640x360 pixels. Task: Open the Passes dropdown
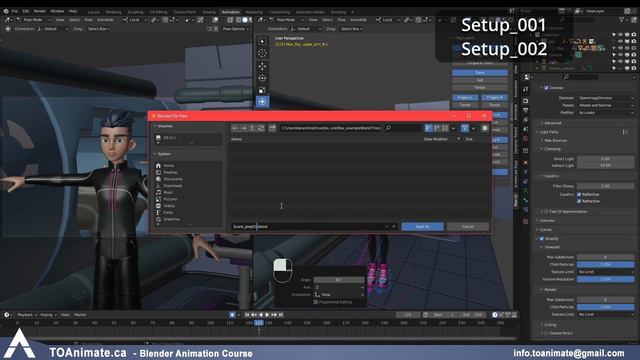606,105
